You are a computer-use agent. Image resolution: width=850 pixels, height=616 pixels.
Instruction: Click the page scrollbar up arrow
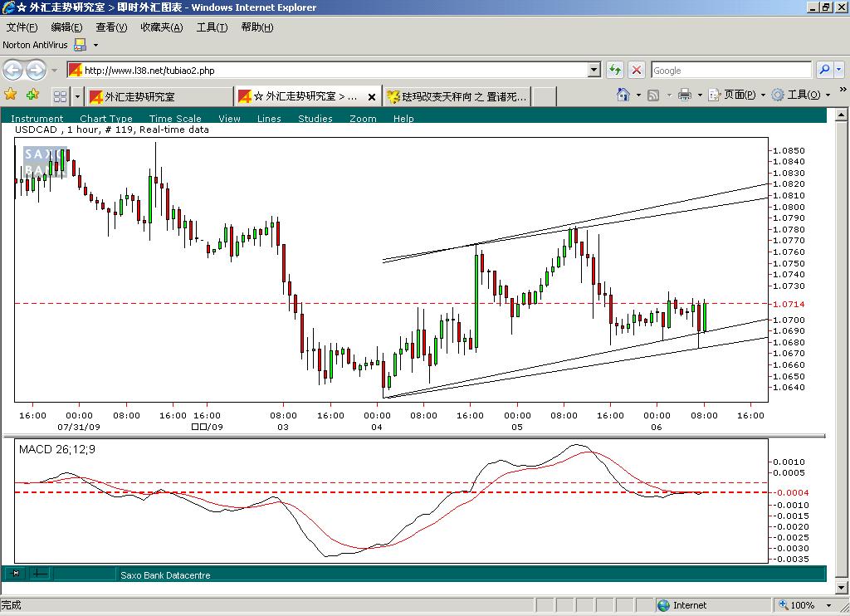pos(841,115)
